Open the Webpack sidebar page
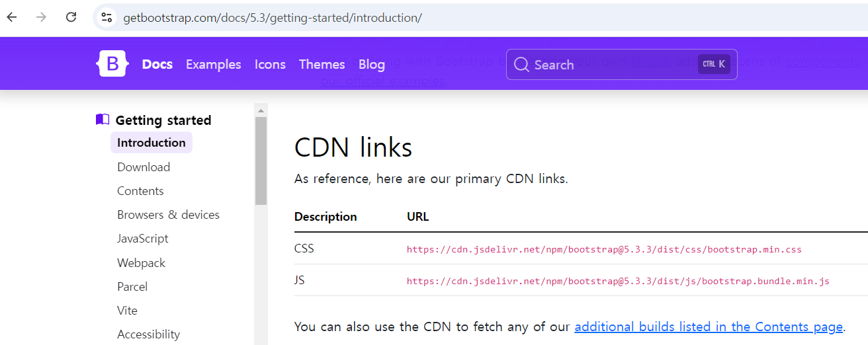 (x=141, y=263)
